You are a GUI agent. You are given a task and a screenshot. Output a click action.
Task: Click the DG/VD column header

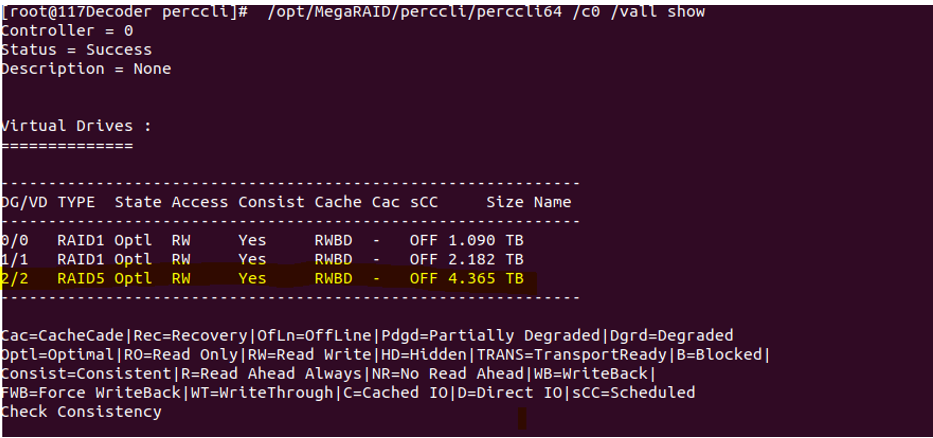(x=24, y=202)
